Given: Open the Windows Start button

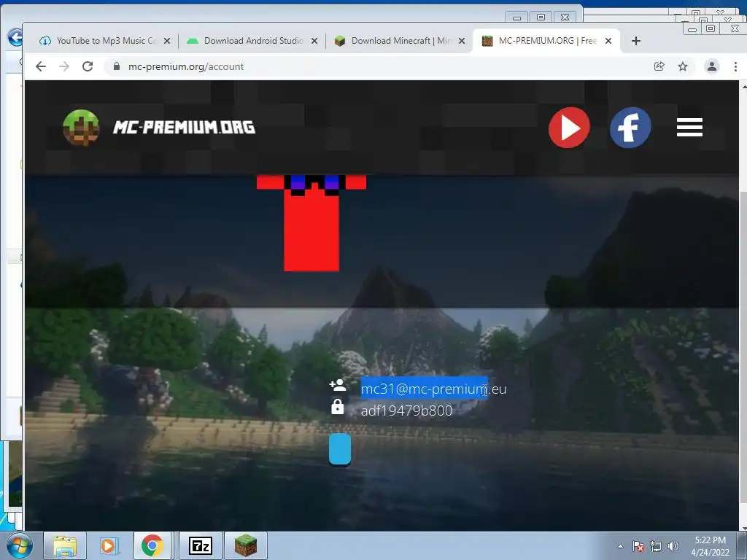Looking at the screenshot, I should click(x=19, y=545).
